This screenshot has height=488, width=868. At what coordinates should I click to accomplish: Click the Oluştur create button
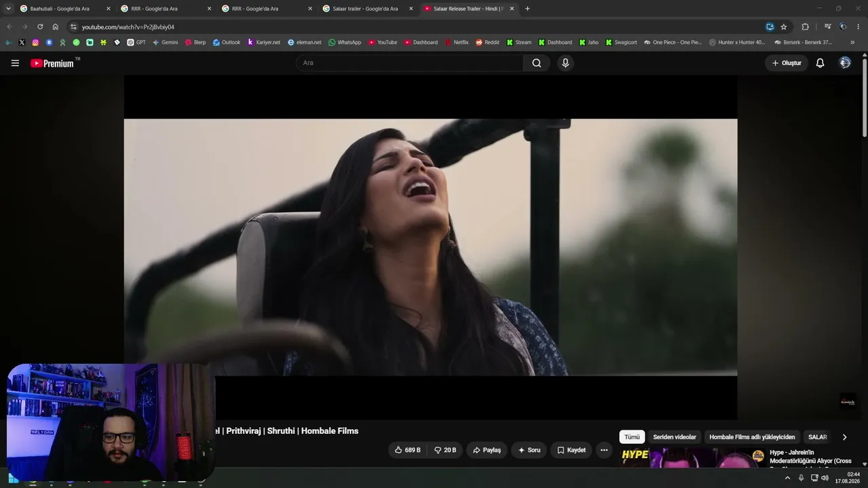tap(787, 63)
